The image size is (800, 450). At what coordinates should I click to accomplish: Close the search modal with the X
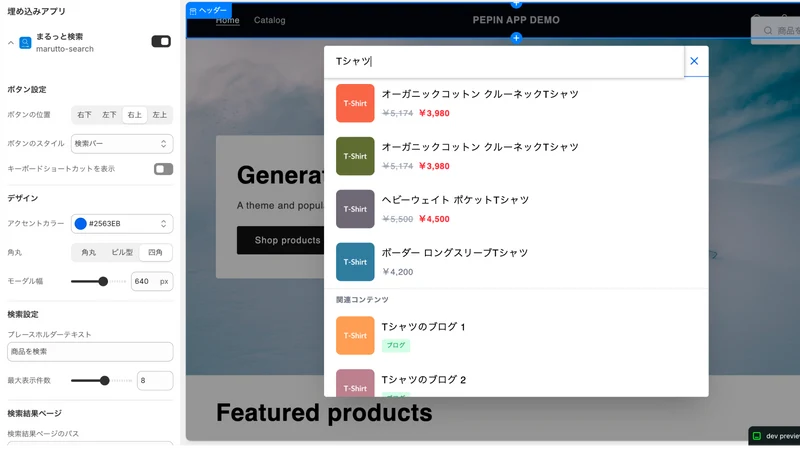click(x=694, y=61)
